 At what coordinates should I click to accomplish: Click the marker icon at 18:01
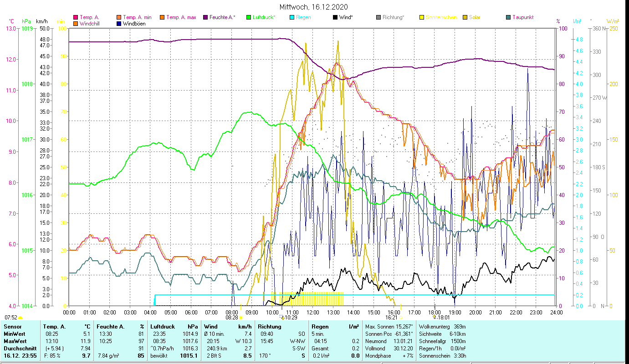[x=435, y=318]
